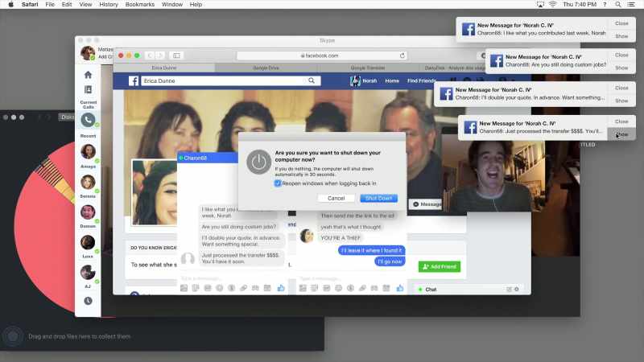The height and width of the screenshot is (362, 644).
Task: Click the Skype Recent label in sidebar
Action: pyautogui.click(x=88, y=136)
